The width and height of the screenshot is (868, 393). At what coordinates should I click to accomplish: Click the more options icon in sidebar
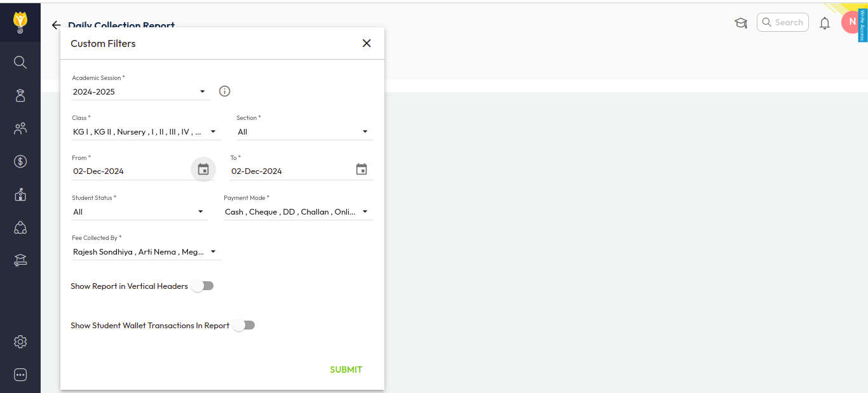[20, 375]
